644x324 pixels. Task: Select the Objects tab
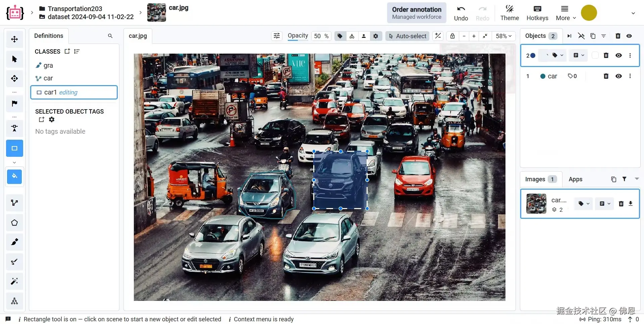[x=541, y=36]
